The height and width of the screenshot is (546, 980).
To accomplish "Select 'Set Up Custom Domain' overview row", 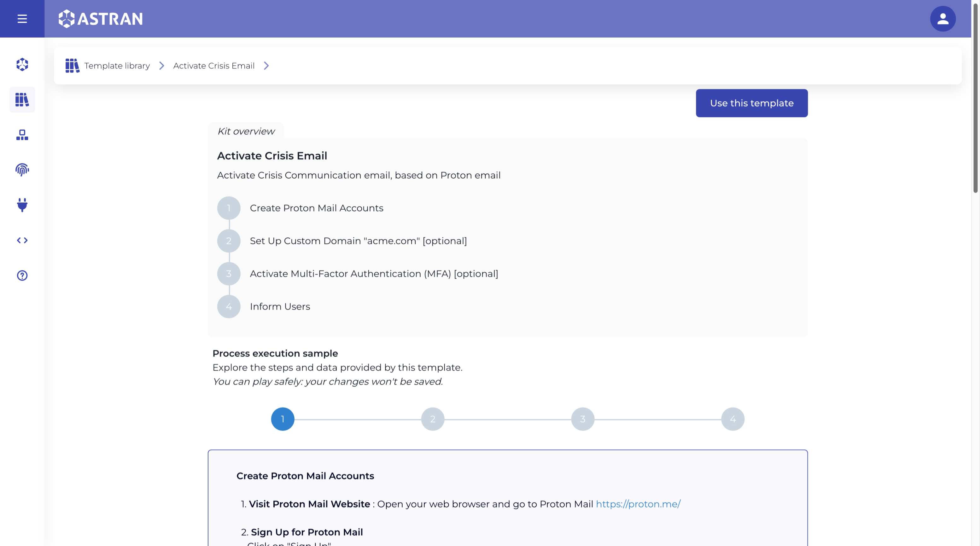I will pyautogui.click(x=359, y=241).
